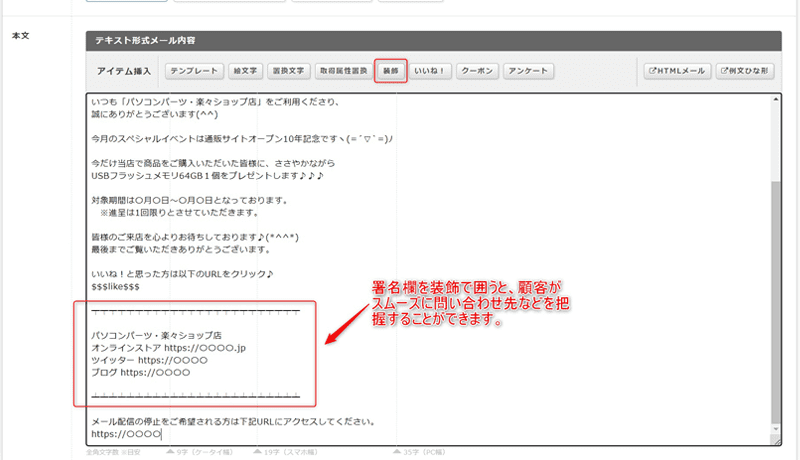Click scrollbar down arrow of message body
This screenshot has width=800, height=460.
[x=776, y=429]
